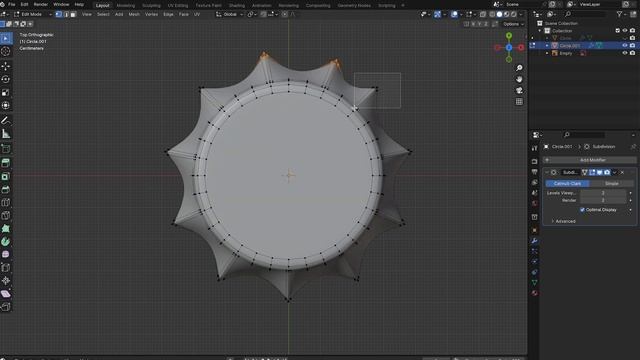Select the Loop Cut tool

[x=6, y=202]
